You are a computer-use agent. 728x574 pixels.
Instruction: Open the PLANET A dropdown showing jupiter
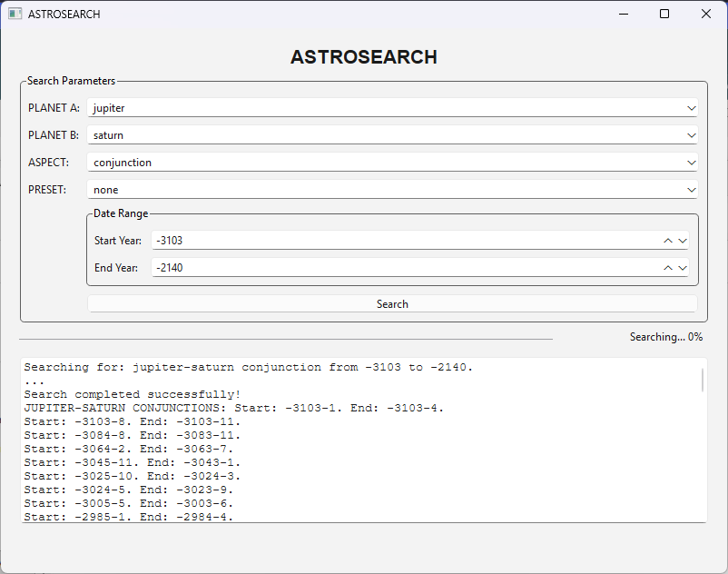coord(392,108)
